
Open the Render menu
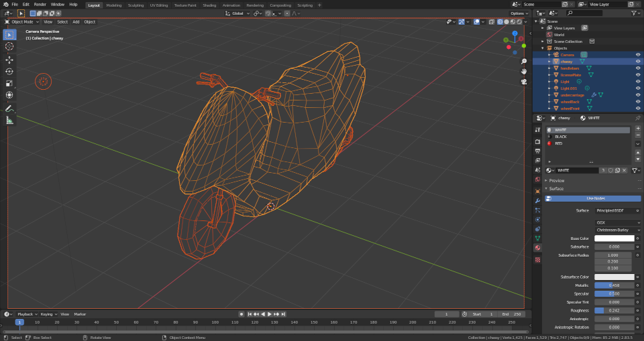[40, 5]
